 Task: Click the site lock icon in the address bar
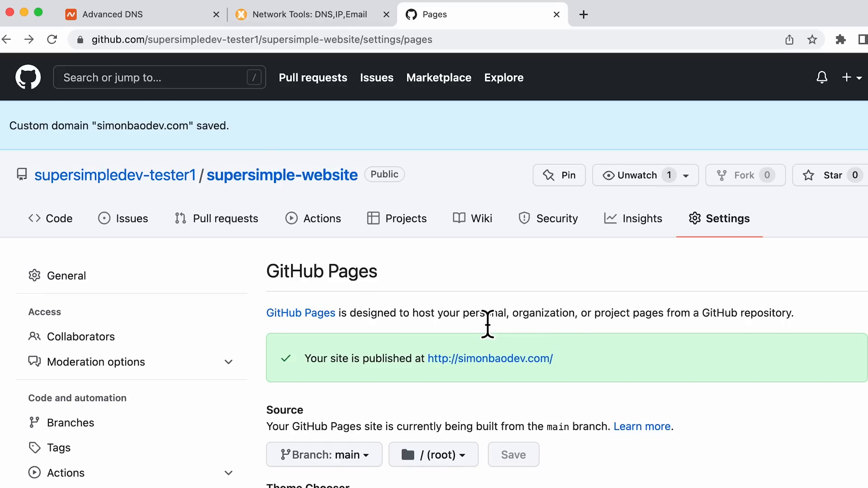pyautogui.click(x=80, y=40)
